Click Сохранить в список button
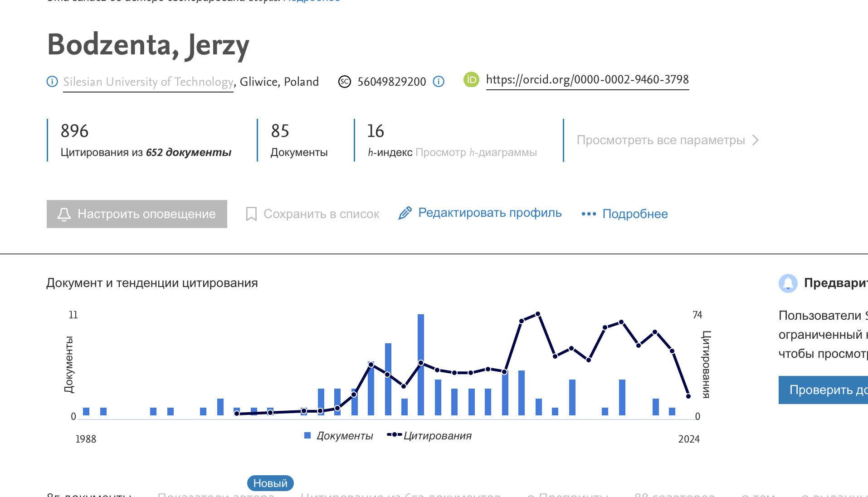Screen dimensions: 868x497 [x=312, y=214]
